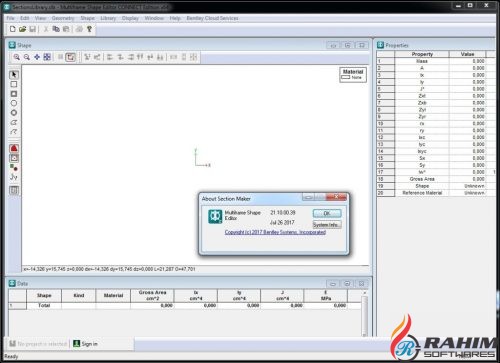This screenshot has width=500, height=363.
Task: Click the Pan arrows icon
Action: pos(37,57)
